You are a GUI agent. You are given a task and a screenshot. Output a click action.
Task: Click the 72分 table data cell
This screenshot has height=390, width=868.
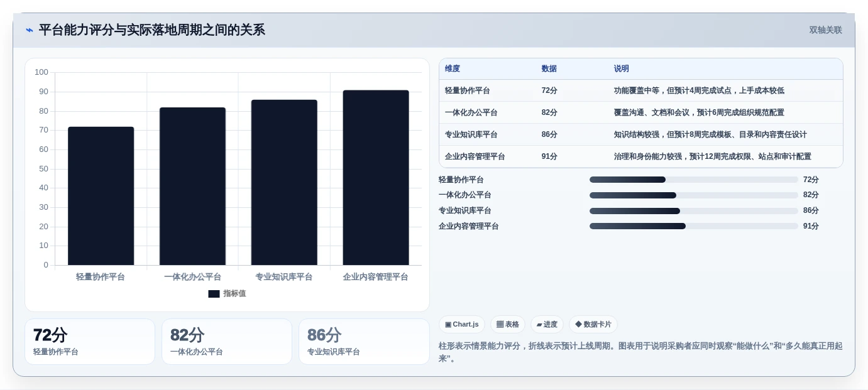click(549, 90)
